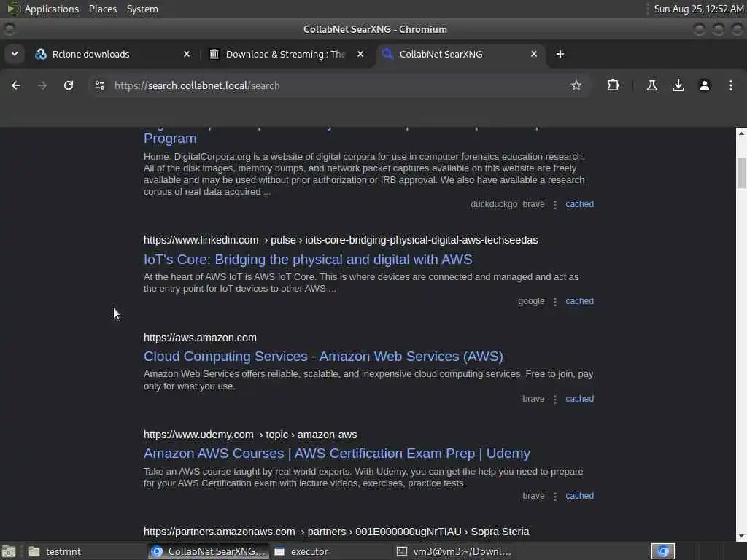Click the https://aws.amazon.com result URL
The height and width of the screenshot is (560, 747).
click(x=200, y=338)
